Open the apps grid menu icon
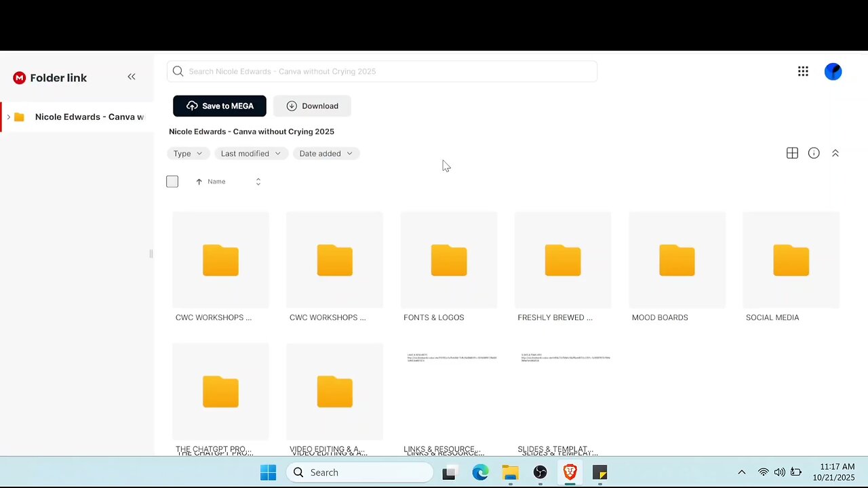868x488 pixels. coord(803,71)
